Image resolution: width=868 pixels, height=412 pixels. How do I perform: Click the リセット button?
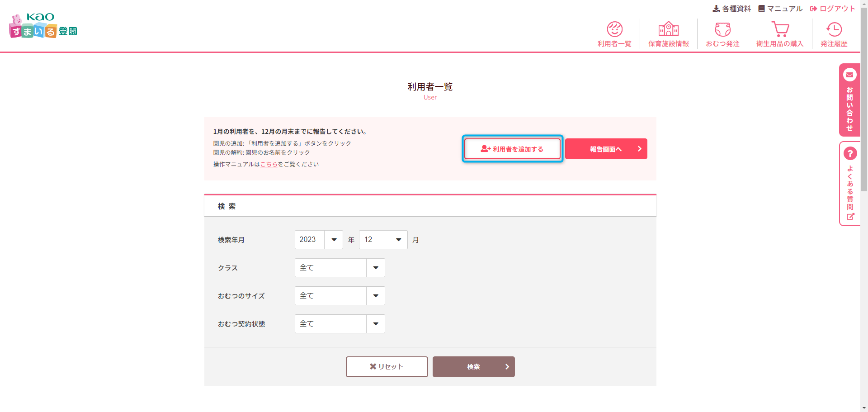coord(387,367)
